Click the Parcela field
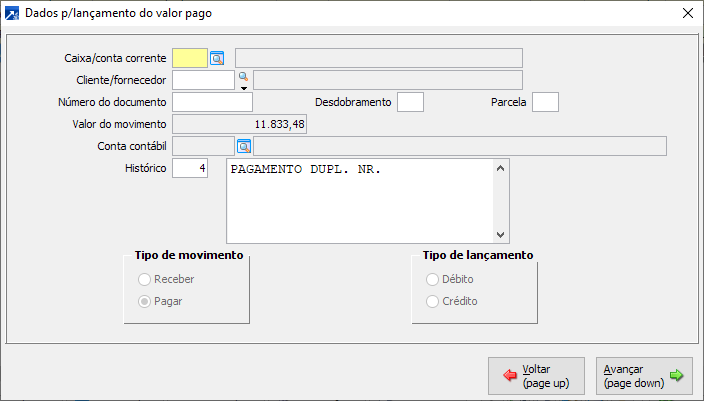The height and width of the screenshot is (401, 704). click(x=546, y=102)
